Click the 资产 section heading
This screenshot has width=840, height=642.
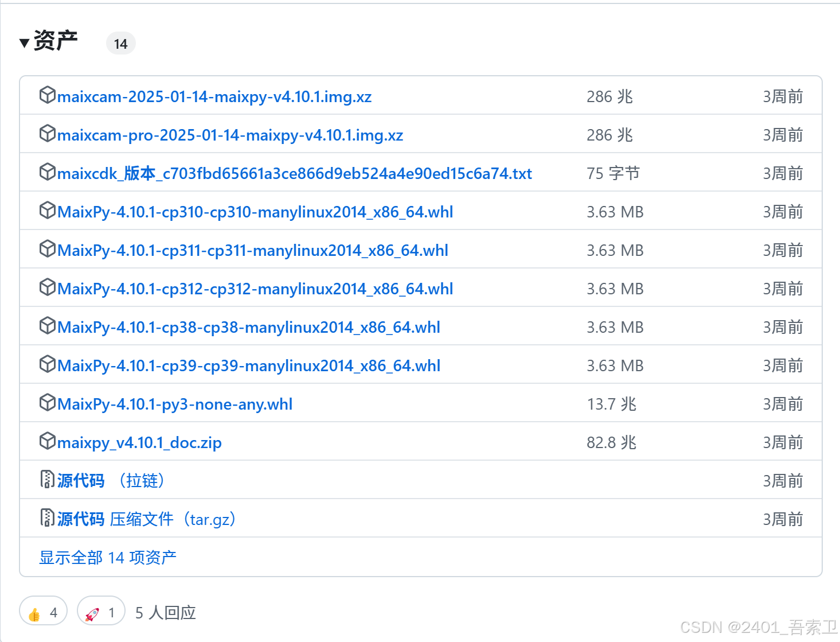56,41
